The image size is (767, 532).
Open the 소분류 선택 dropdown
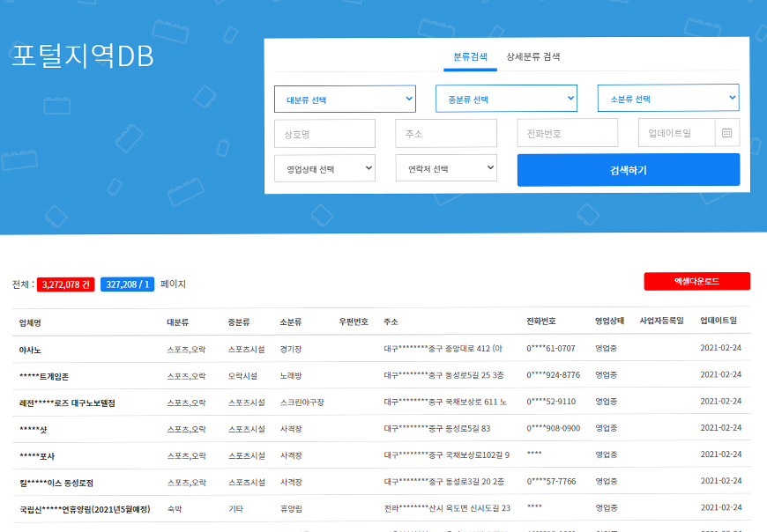point(668,98)
